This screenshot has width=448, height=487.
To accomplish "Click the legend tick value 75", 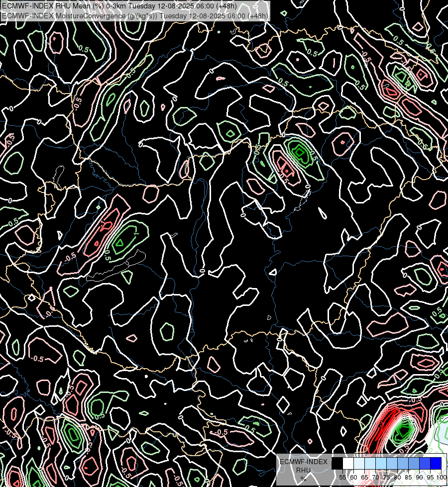I will (386, 478).
